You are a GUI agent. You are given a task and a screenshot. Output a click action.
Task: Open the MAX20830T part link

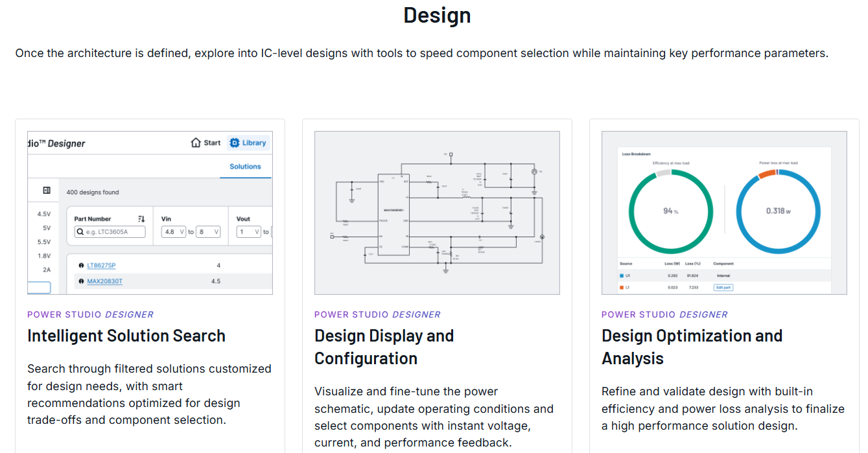tap(104, 281)
